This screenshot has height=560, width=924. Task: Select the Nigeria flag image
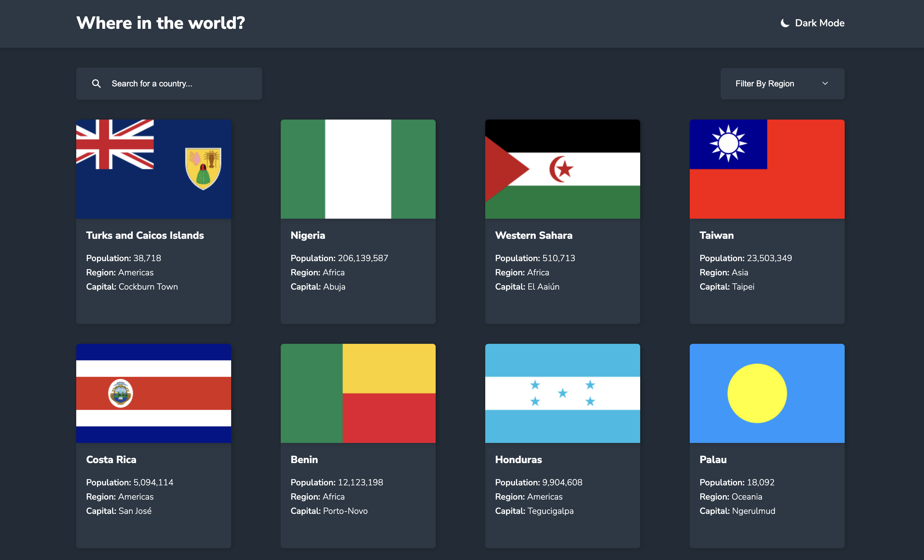(x=358, y=169)
